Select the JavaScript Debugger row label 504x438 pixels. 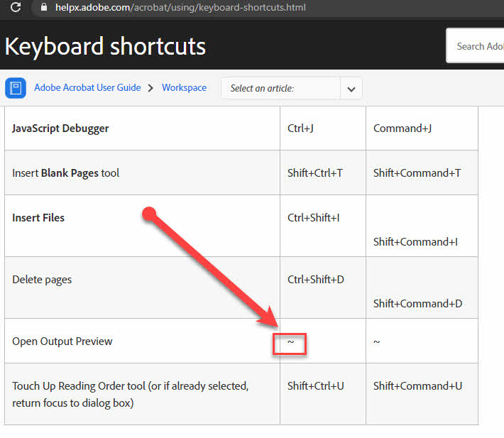[60, 128]
